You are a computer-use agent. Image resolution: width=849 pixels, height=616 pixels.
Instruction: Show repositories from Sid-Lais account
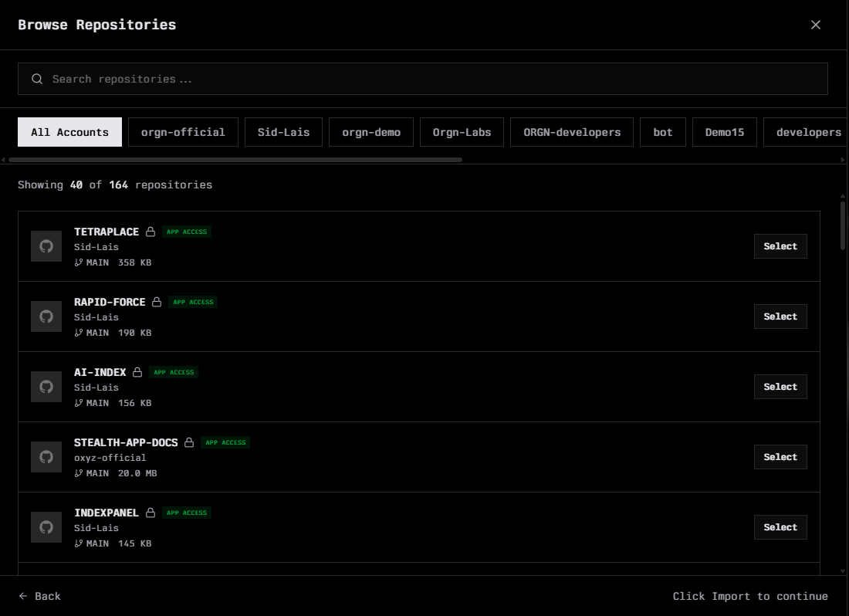tap(283, 132)
